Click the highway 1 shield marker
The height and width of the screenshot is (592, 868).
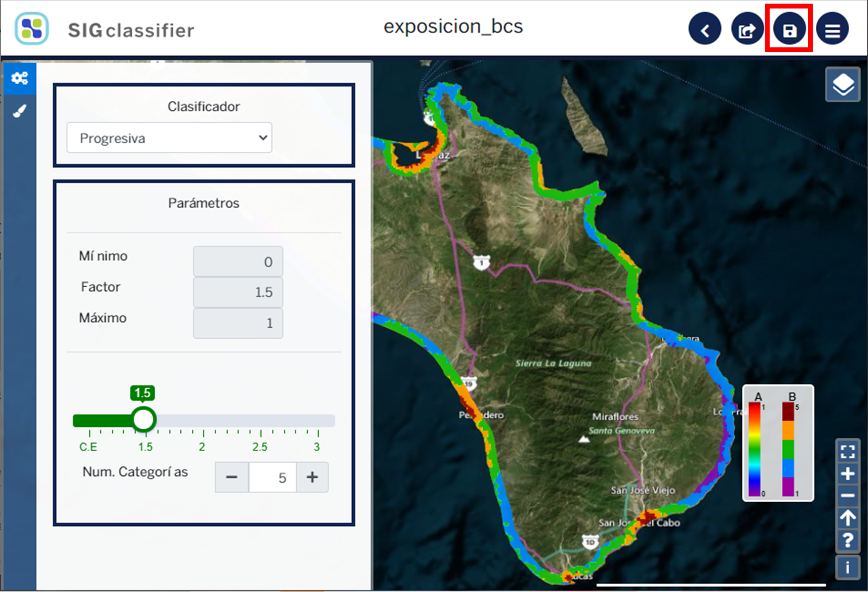481,263
